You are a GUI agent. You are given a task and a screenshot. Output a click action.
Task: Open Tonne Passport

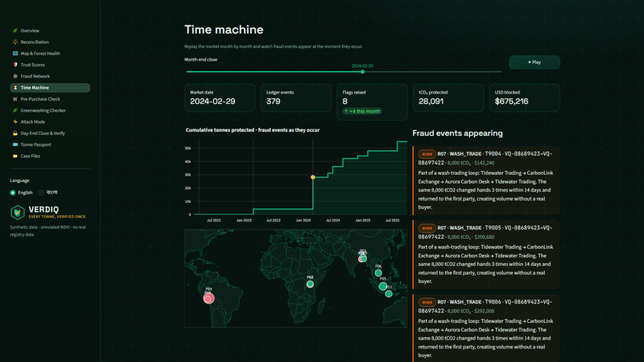36,145
